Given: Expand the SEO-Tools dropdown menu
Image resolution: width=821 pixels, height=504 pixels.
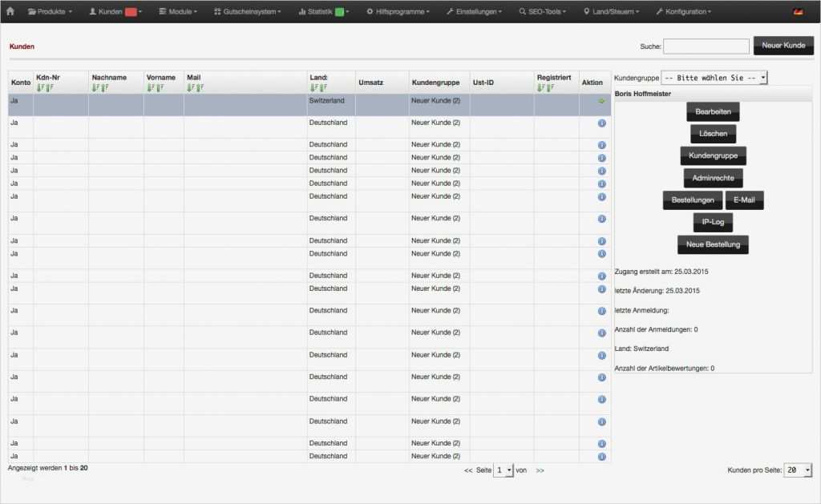Looking at the screenshot, I should point(543,11).
